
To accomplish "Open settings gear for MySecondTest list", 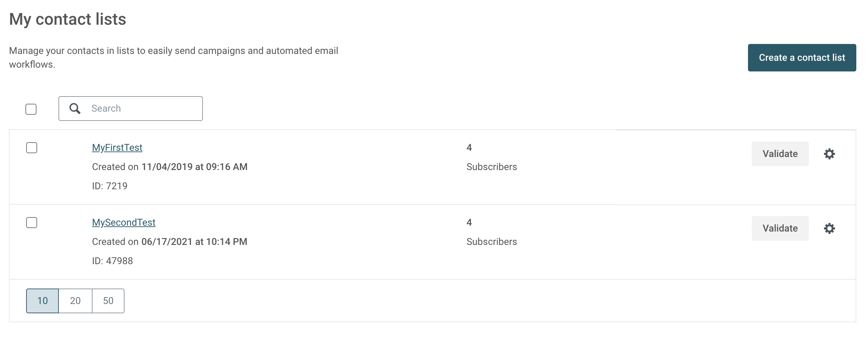I will tap(829, 228).
